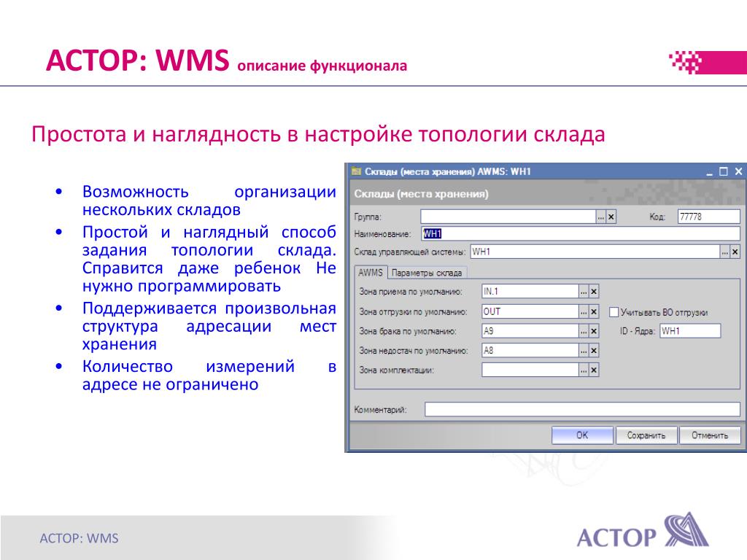
Task: Open selection for Зона комплектации
Action: click(584, 370)
